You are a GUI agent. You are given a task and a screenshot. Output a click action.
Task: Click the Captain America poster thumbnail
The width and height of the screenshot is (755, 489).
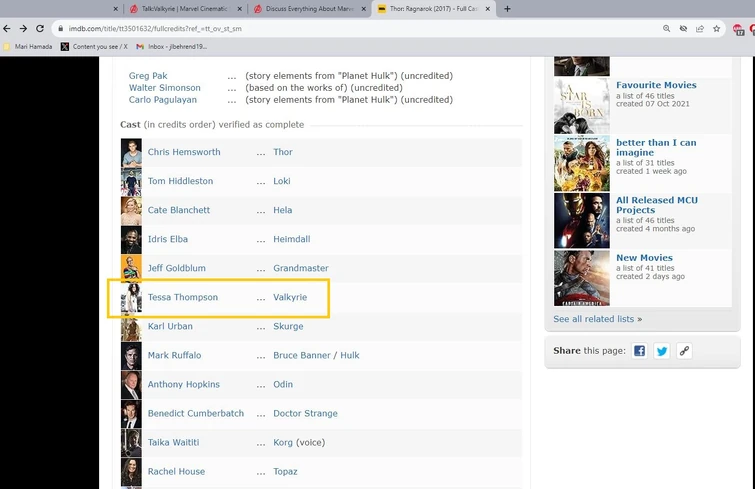click(x=582, y=278)
